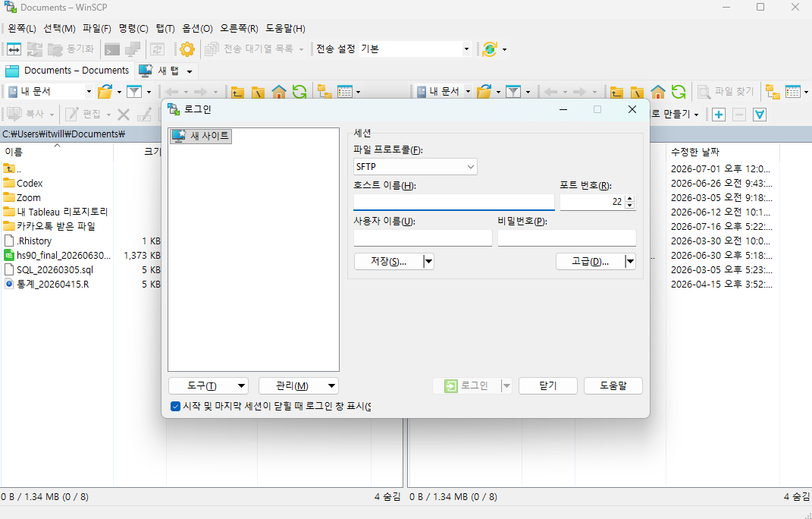Go to parent directory in left panel
The image size is (812, 519).
(x=238, y=93)
